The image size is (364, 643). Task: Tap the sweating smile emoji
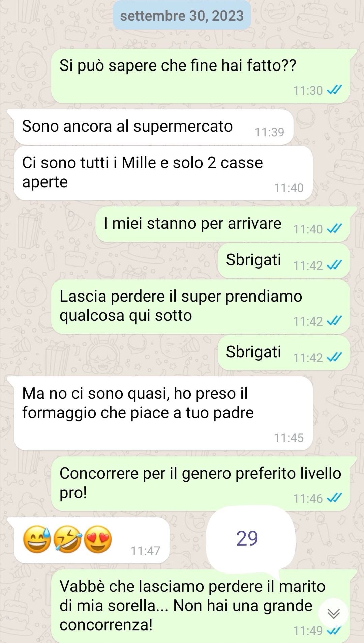pos(37,539)
